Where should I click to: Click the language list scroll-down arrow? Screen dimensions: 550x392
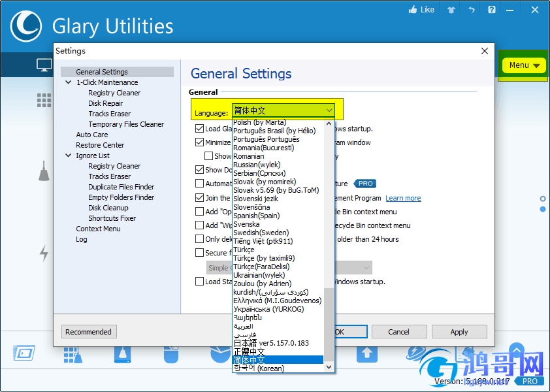[x=329, y=367]
